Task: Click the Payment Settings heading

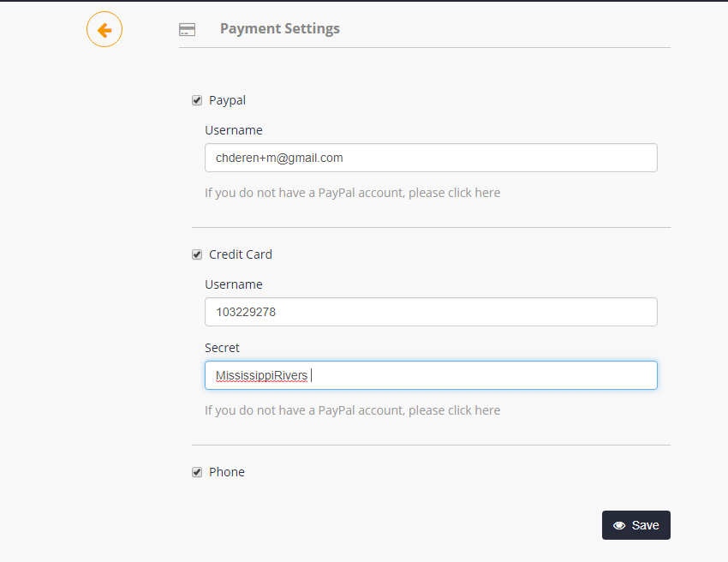Action: pos(280,29)
